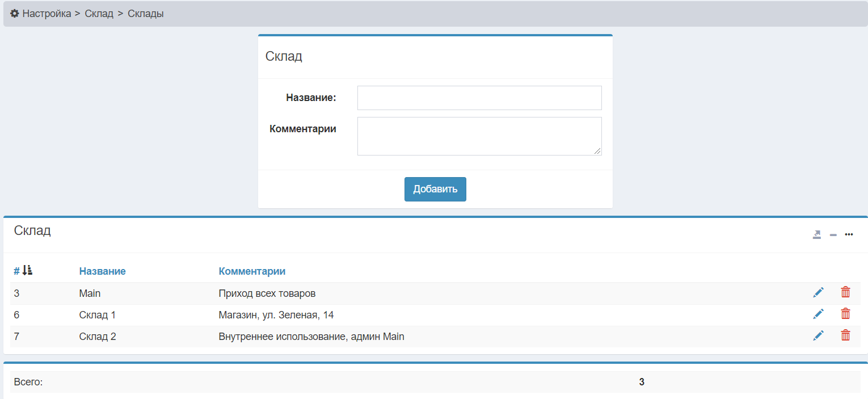
Task: Click into the Комментарии text area
Action: [479, 136]
